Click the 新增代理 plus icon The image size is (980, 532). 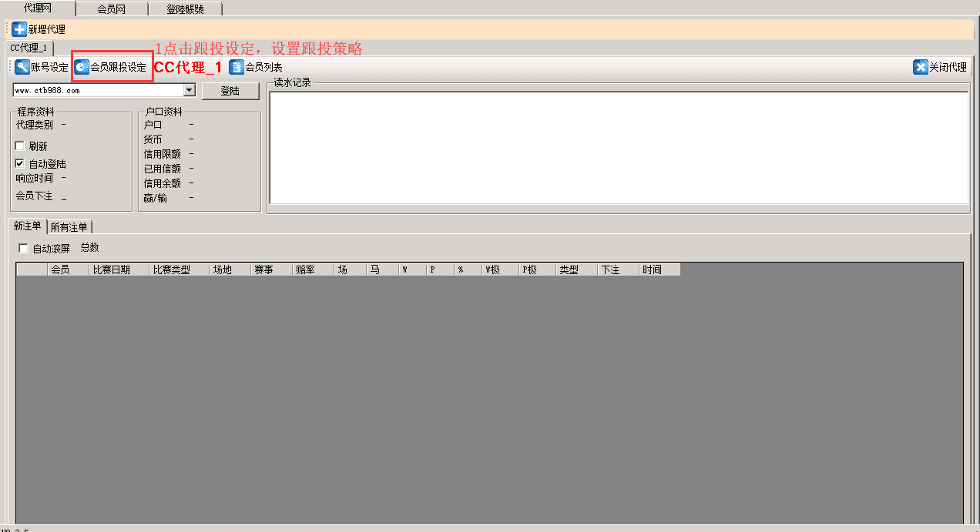[19, 29]
